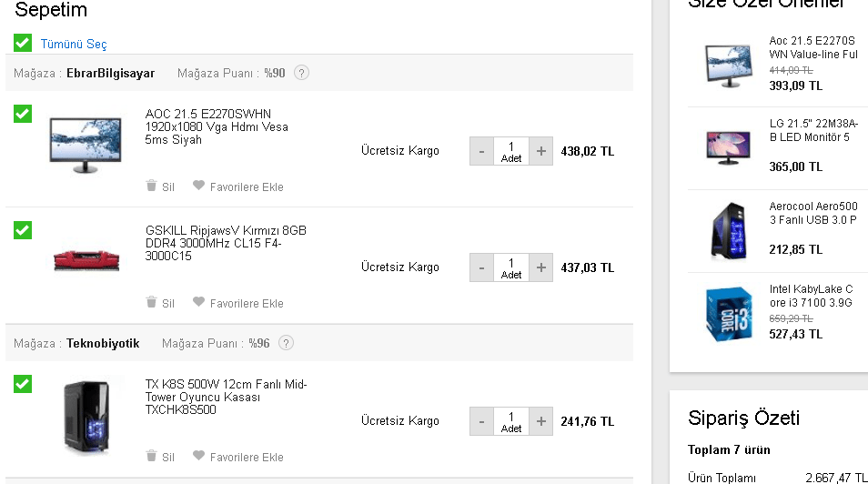Click the trash icon for AOC monitor

[x=151, y=187]
